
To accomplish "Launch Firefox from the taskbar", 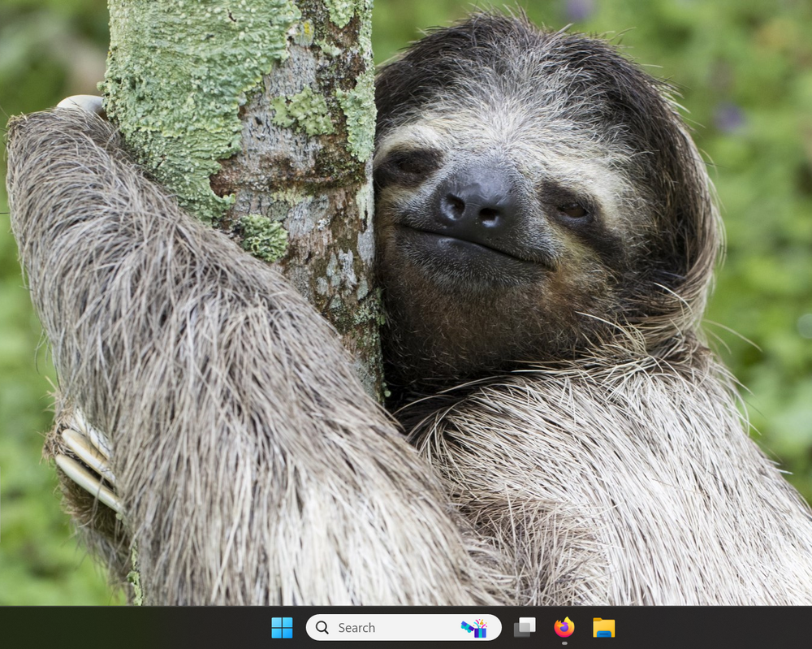I will pos(564,627).
